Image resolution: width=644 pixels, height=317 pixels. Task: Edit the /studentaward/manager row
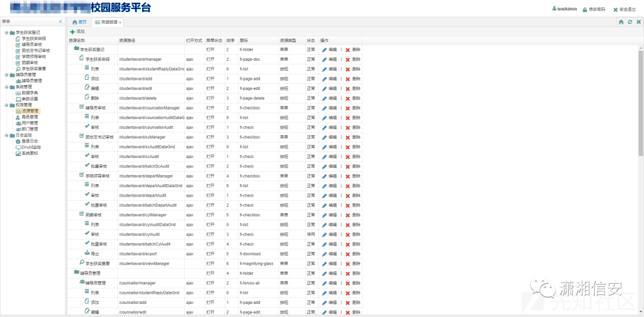[329, 60]
